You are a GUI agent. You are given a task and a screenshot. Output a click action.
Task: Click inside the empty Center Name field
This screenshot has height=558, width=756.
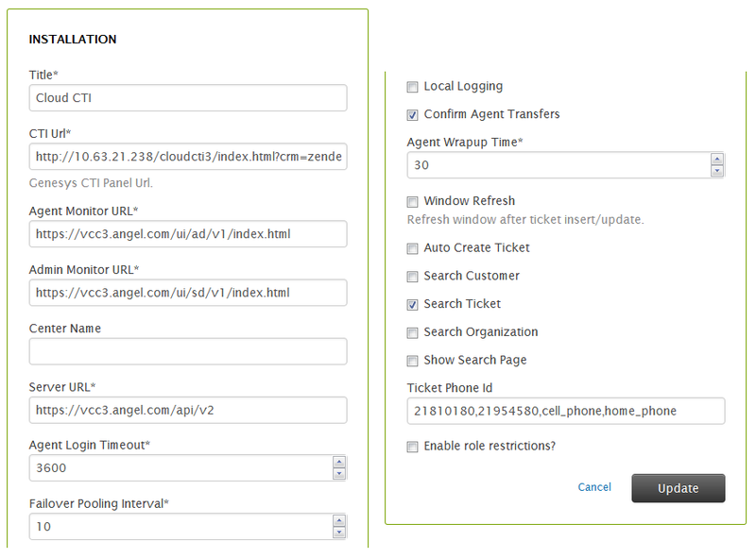(x=187, y=351)
